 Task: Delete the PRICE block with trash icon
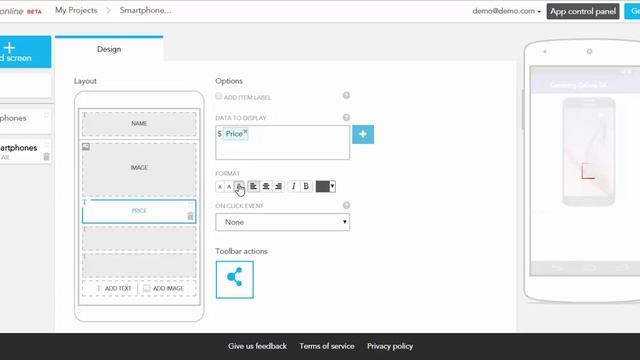(190, 216)
